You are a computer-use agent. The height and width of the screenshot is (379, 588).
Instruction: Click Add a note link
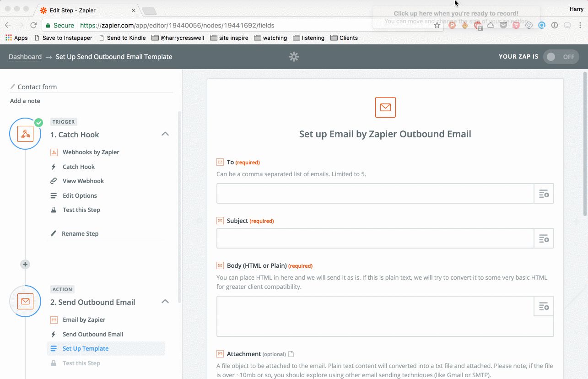tap(25, 101)
